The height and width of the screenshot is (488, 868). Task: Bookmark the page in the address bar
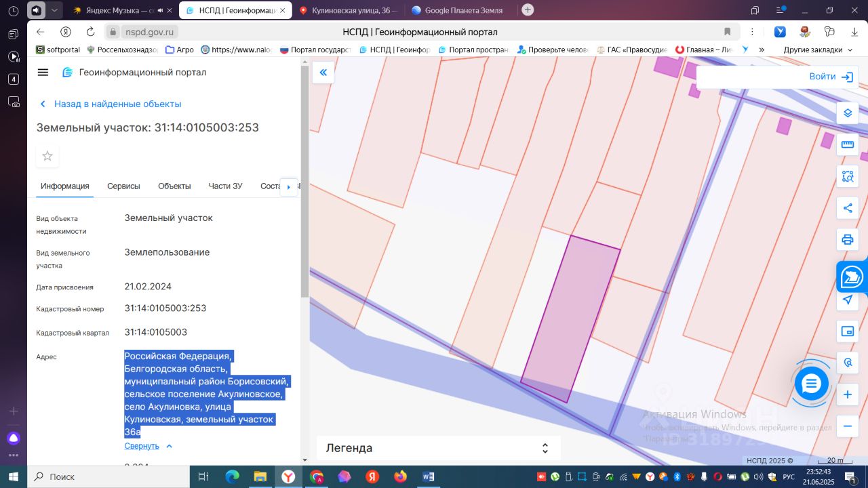[x=728, y=32]
